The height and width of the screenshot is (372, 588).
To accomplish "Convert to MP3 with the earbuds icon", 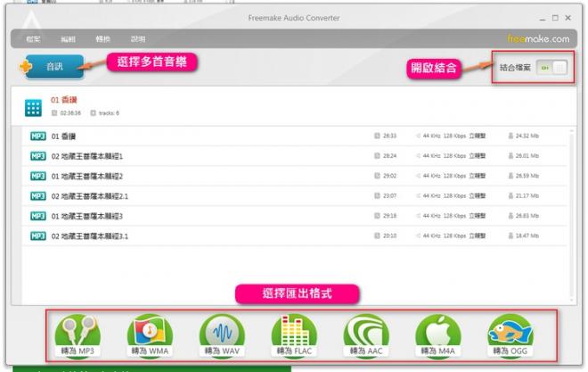I will click(x=78, y=335).
